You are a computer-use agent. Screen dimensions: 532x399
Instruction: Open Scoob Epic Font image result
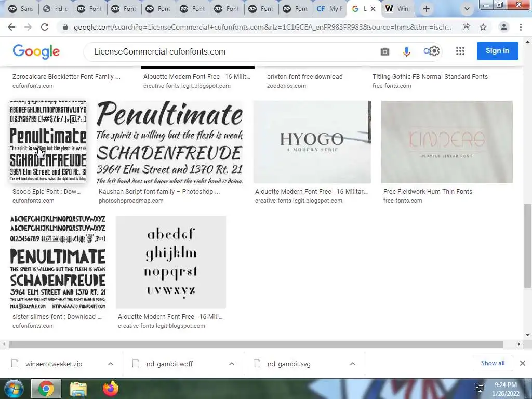48,141
